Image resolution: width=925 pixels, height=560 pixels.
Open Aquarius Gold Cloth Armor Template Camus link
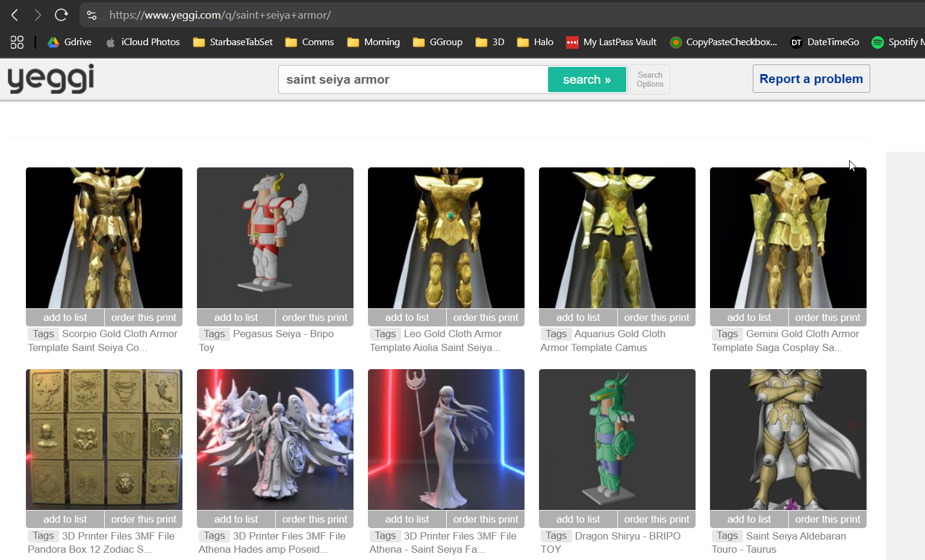603,341
